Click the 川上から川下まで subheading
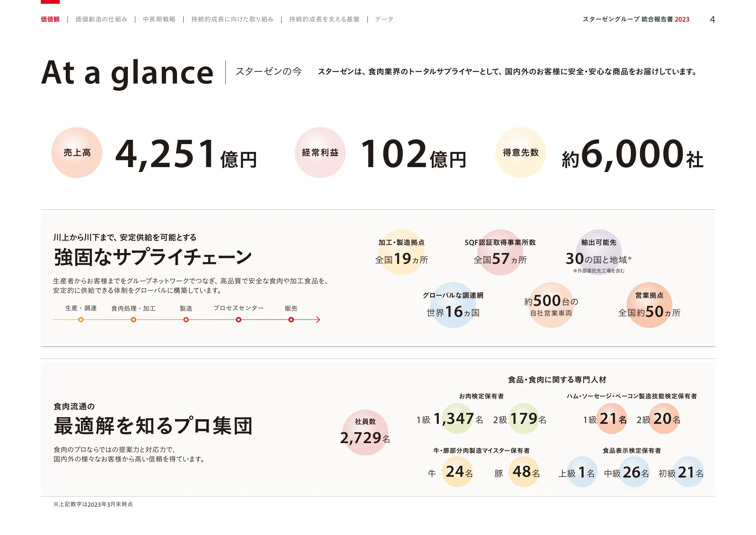Screen dimensions: 756x535 click(125, 237)
